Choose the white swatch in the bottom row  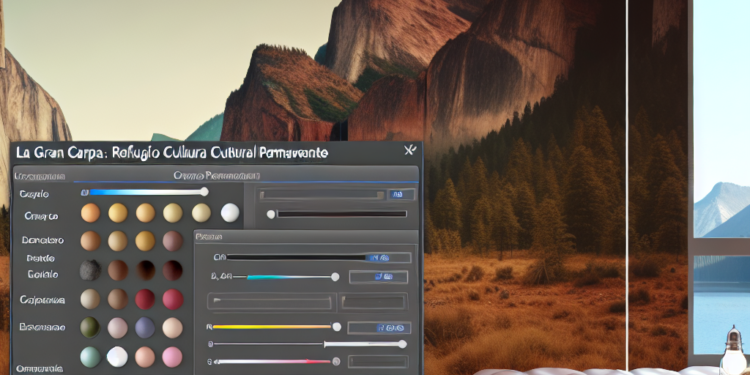click(x=118, y=357)
